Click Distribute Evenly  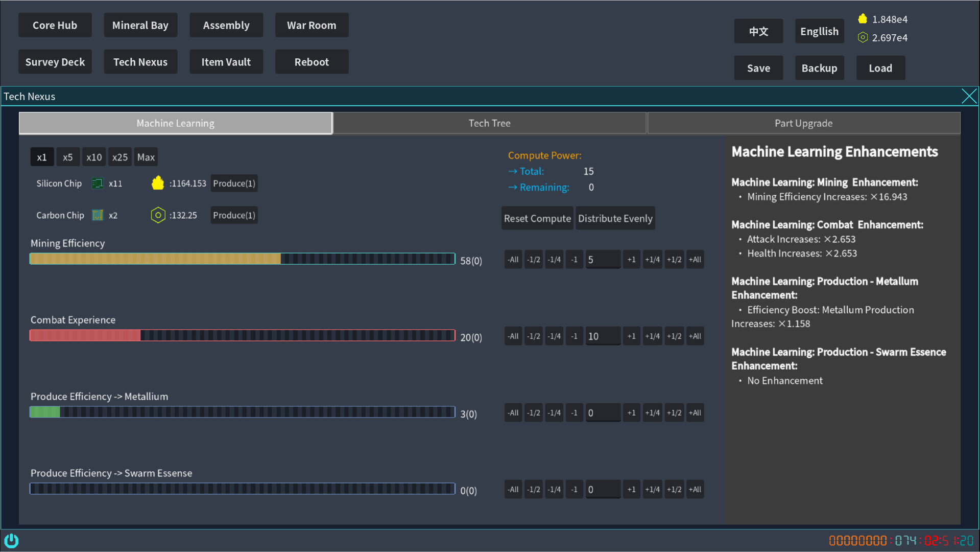(x=615, y=218)
